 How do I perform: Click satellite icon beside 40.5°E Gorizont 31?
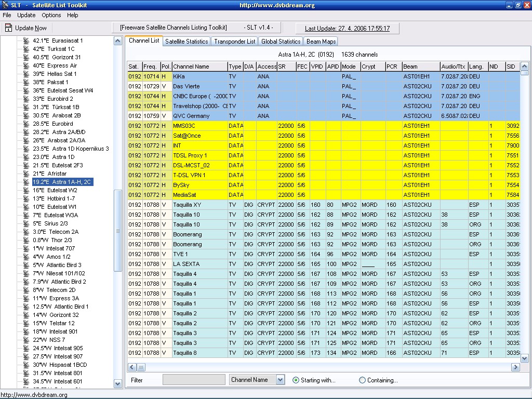point(26,57)
